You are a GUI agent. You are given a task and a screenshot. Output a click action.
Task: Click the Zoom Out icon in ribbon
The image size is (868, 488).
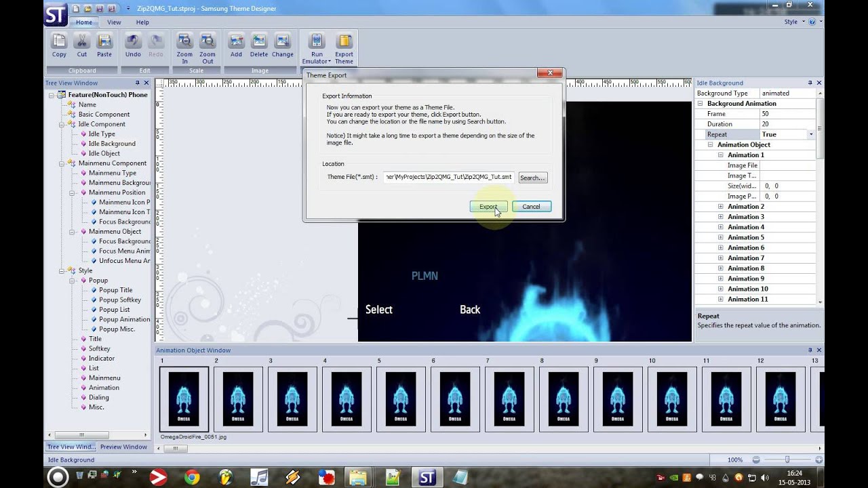208,41
